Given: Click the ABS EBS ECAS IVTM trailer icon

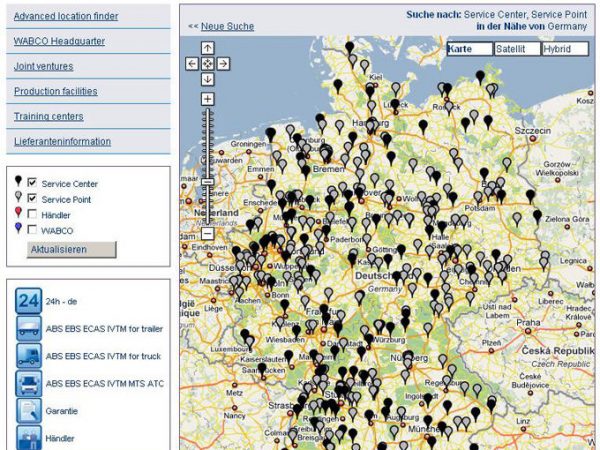Looking at the screenshot, I should click(x=29, y=328).
